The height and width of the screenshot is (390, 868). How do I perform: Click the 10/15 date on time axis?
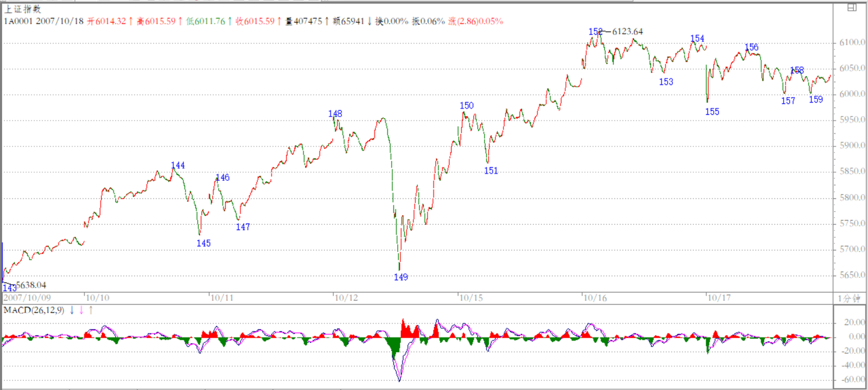(471, 297)
